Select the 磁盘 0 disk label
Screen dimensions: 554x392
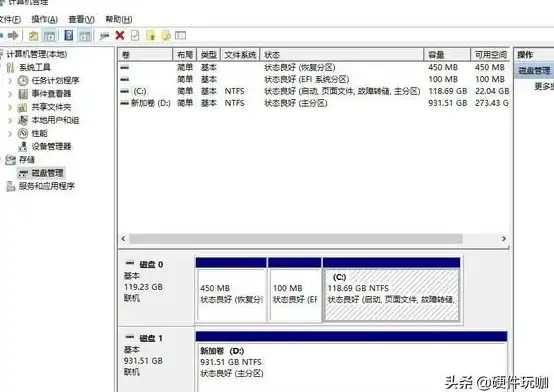(151, 264)
